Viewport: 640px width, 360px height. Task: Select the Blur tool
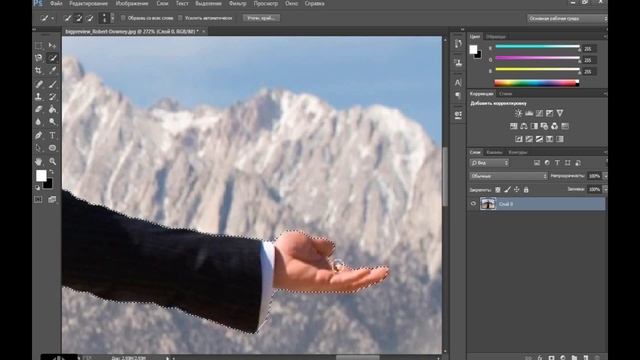click(x=38, y=122)
